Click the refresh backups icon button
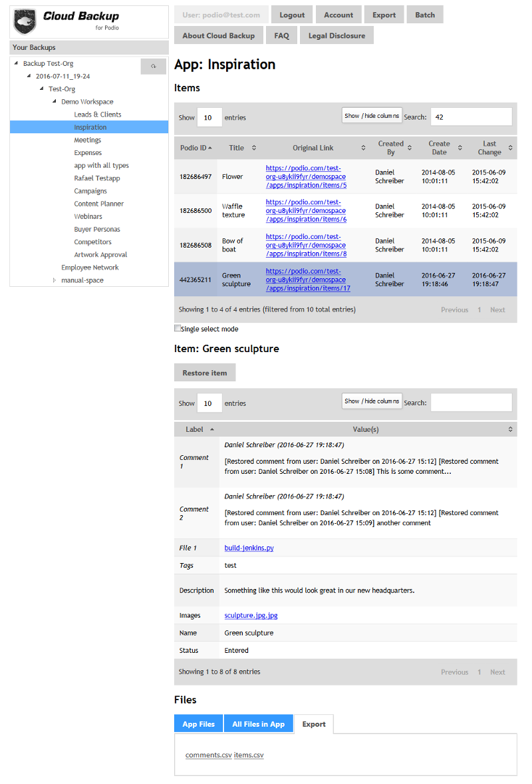This screenshot has height=784, width=532. tap(154, 66)
